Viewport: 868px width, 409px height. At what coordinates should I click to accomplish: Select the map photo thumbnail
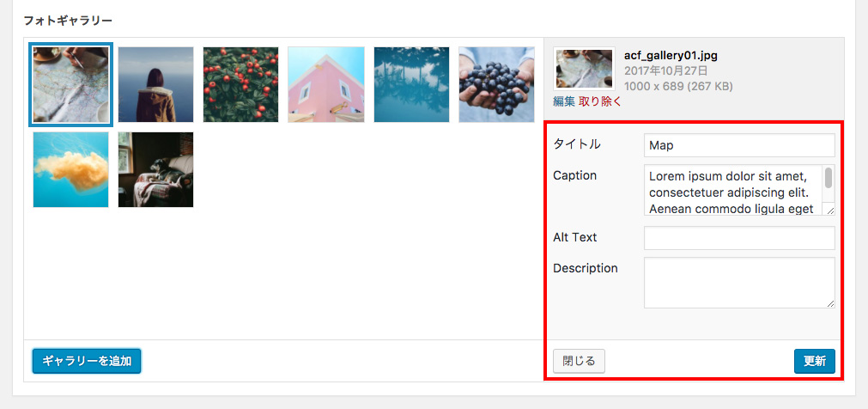coord(71,84)
